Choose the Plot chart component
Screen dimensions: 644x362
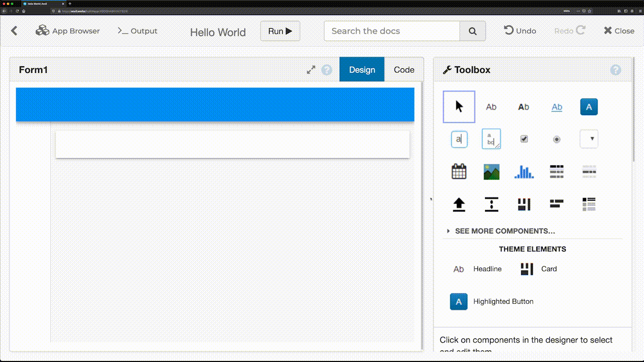click(x=524, y=171)
